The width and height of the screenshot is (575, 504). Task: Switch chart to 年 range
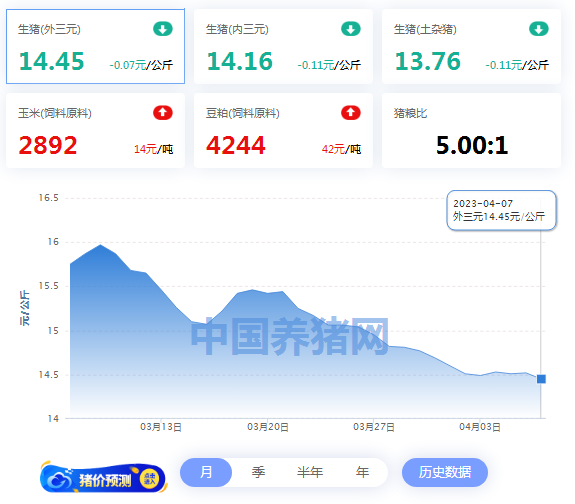362,472
